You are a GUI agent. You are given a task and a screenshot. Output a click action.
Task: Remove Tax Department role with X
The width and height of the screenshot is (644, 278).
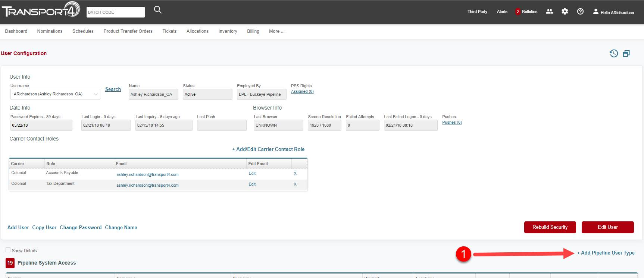pos(295,184)
